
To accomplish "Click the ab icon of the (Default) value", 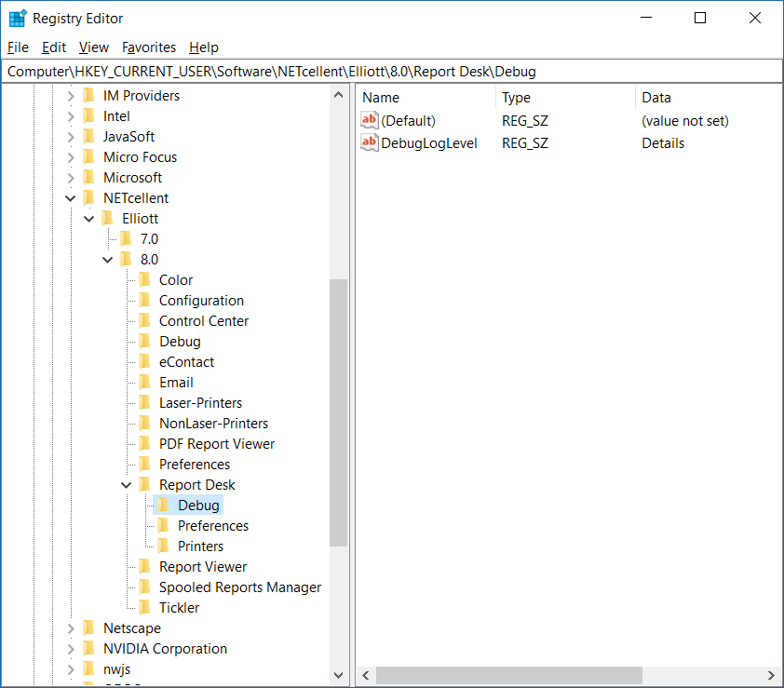I will 369,120.
